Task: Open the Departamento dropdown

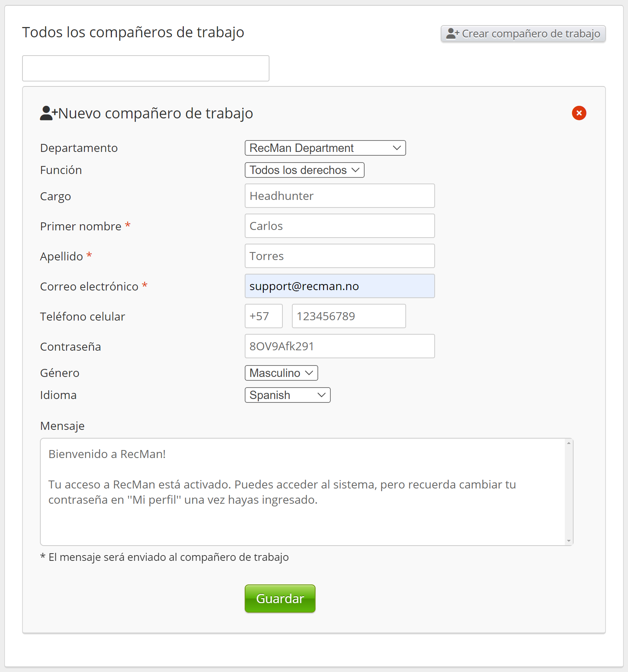Action: point(325,148)
